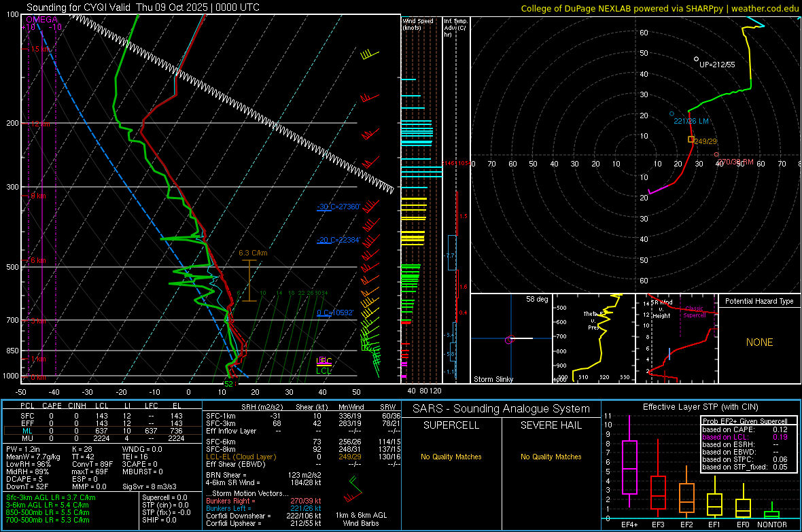Image resolution: width=802 pixels, height=532 pixels.
Task: Click the green 52 surface dewpoint box
Action: 228,384
